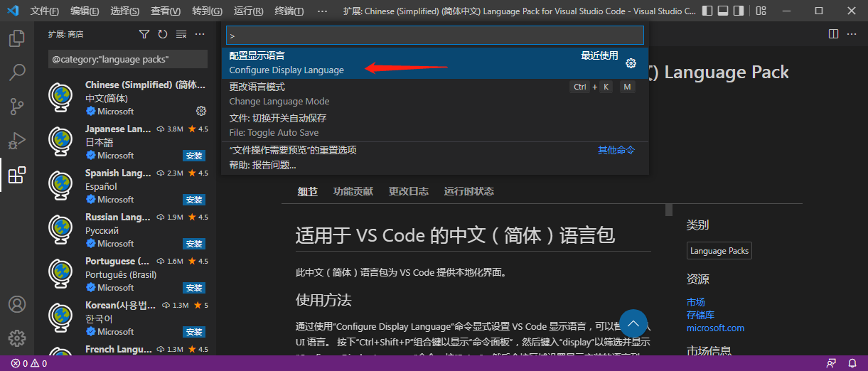Select the 文件操作需要预览的重置选项 command
The width and height of the screenshot is (868, 371).
(435, 150)
